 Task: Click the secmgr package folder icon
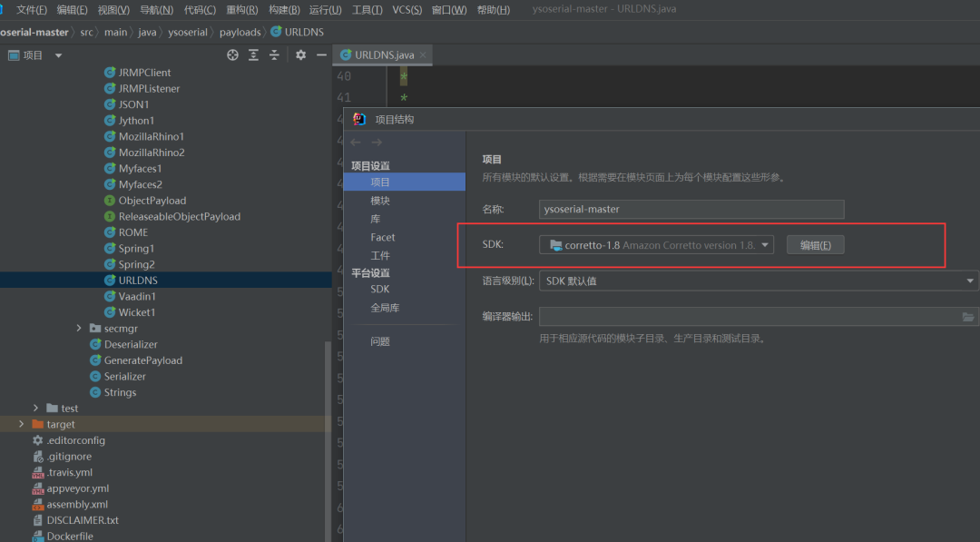[x=95, y=329]
